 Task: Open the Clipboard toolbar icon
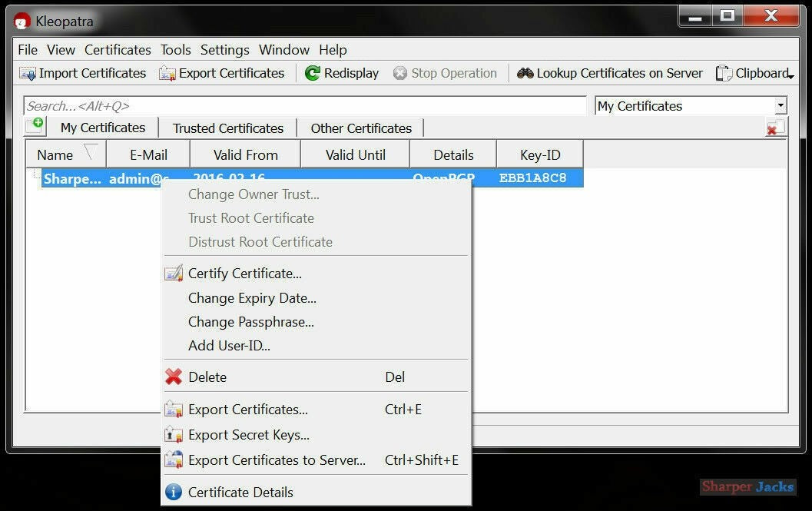pyautogui.click(x=723, y=73)
